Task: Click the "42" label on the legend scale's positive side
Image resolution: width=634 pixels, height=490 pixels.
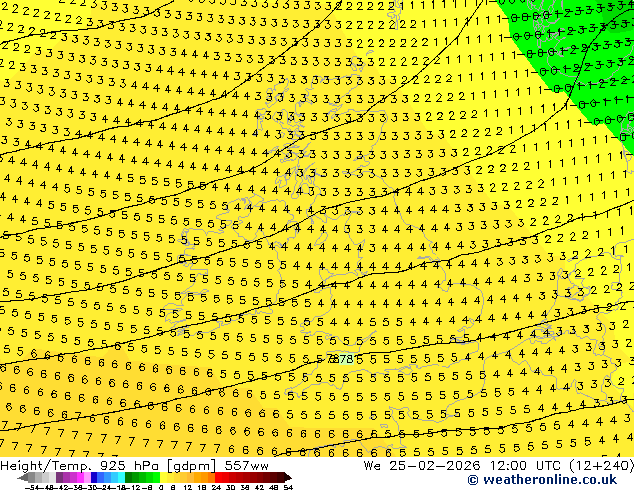Action: point(259,488)
